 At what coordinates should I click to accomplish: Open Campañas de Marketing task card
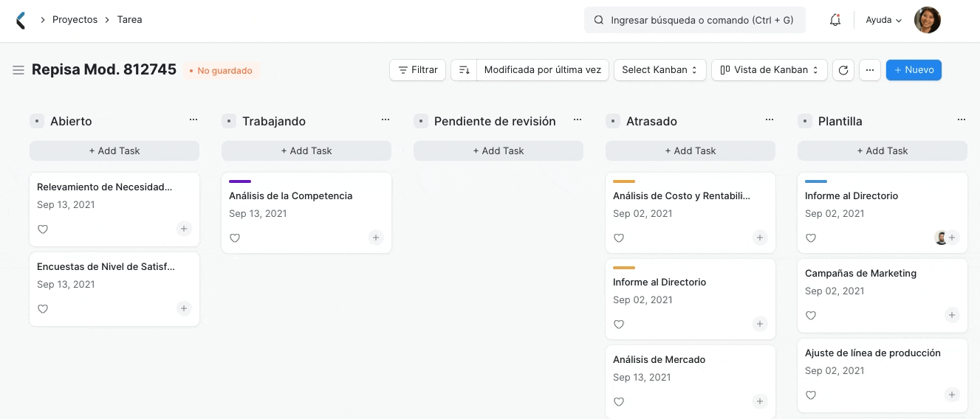click(883, 297)
